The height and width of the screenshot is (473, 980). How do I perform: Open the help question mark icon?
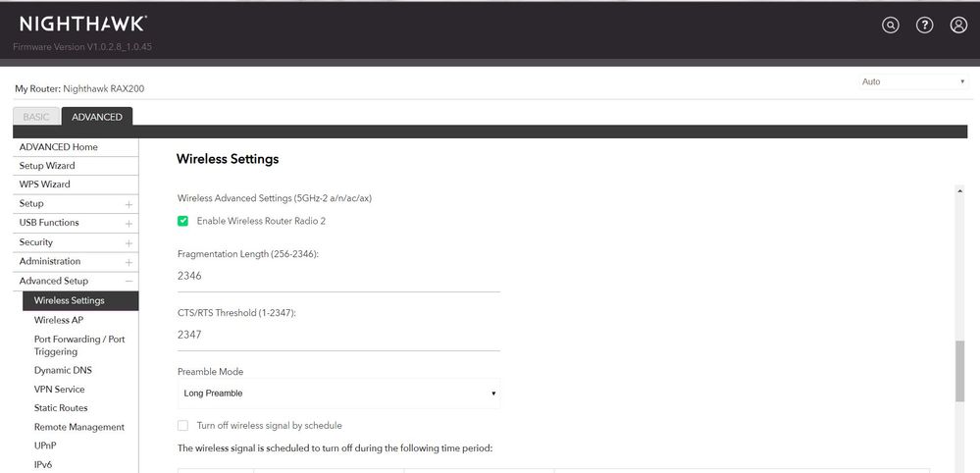coord(924,26)
